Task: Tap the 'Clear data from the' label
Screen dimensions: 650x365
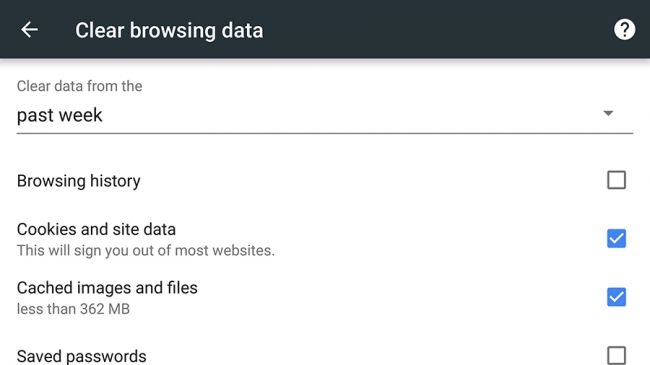Action: [x=80, y=86]
